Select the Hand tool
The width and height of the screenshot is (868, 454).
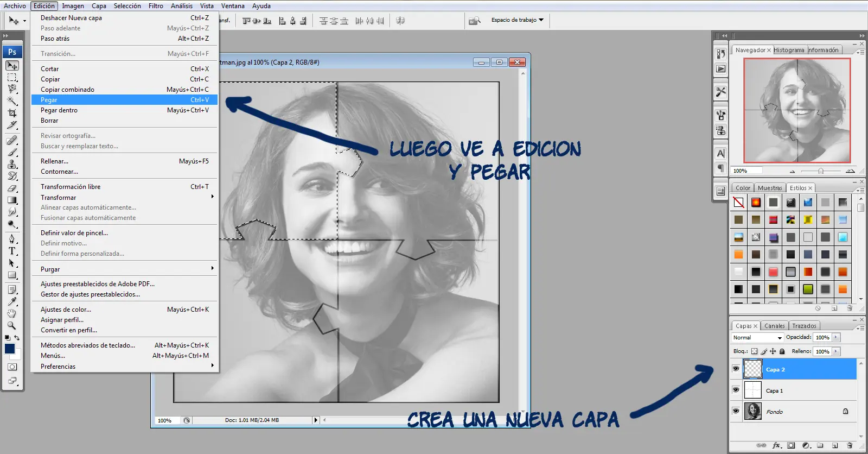pyautogui.click(x=12, y=314)
